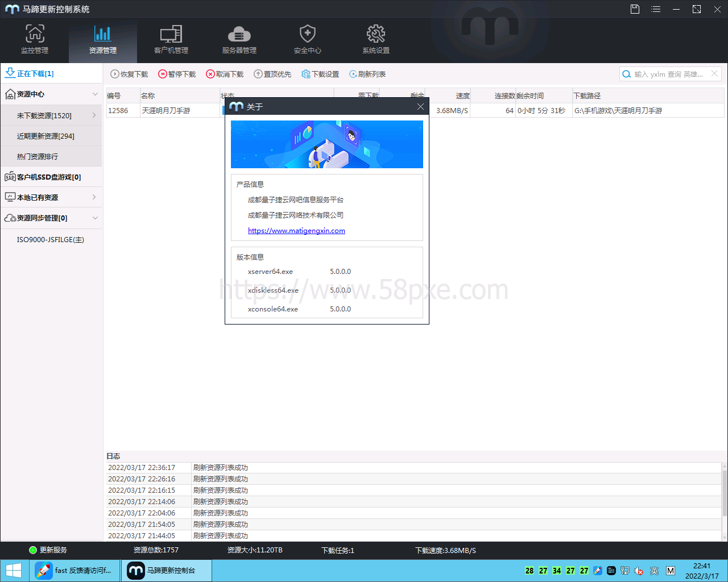Screen dimensions: 728x582
Task: Select server ISO9000-JSFILGE(主)
Action: coord(51,239)
